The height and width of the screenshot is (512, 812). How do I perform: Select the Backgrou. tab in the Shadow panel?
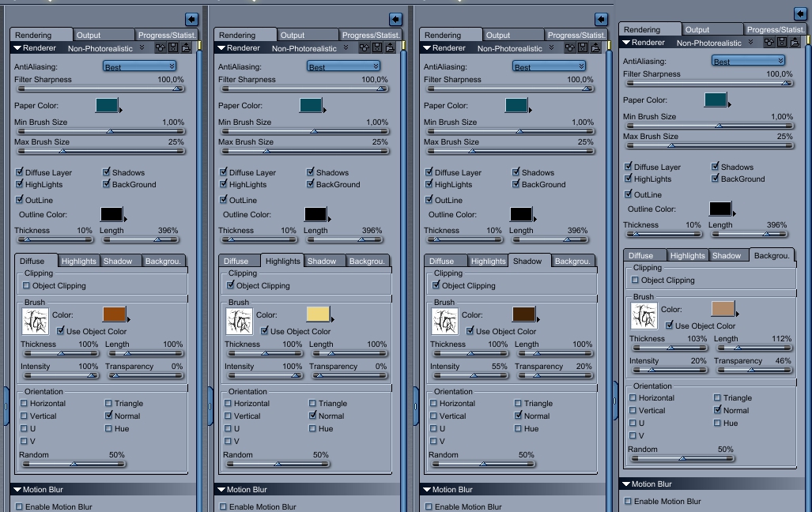click(x=572, y=261)
